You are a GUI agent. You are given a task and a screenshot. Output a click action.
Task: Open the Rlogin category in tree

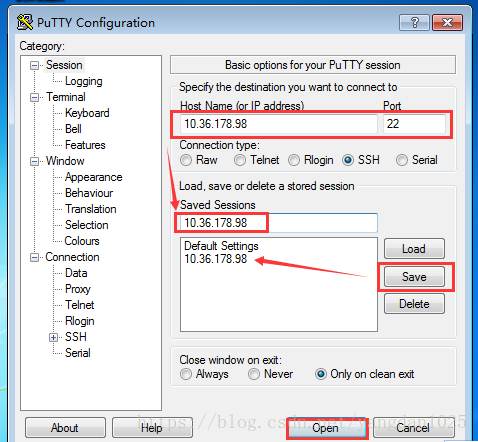click(x=80, y=321)
